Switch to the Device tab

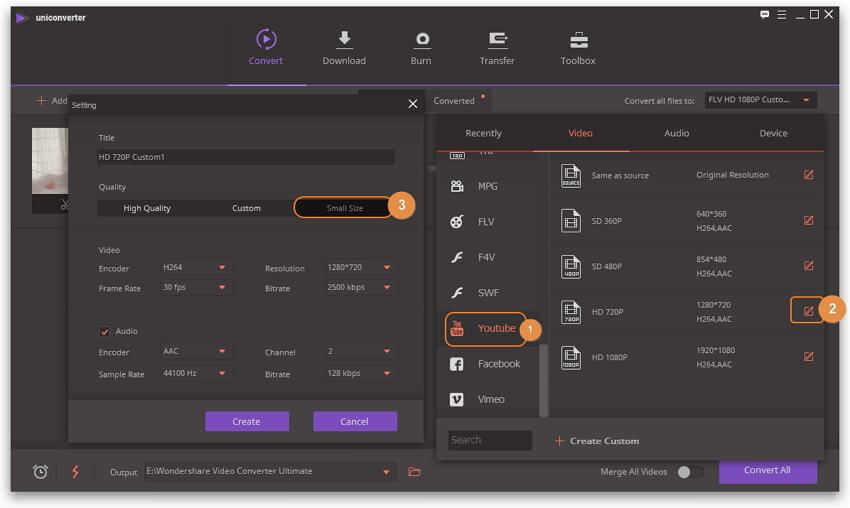(x=773, y=133)
